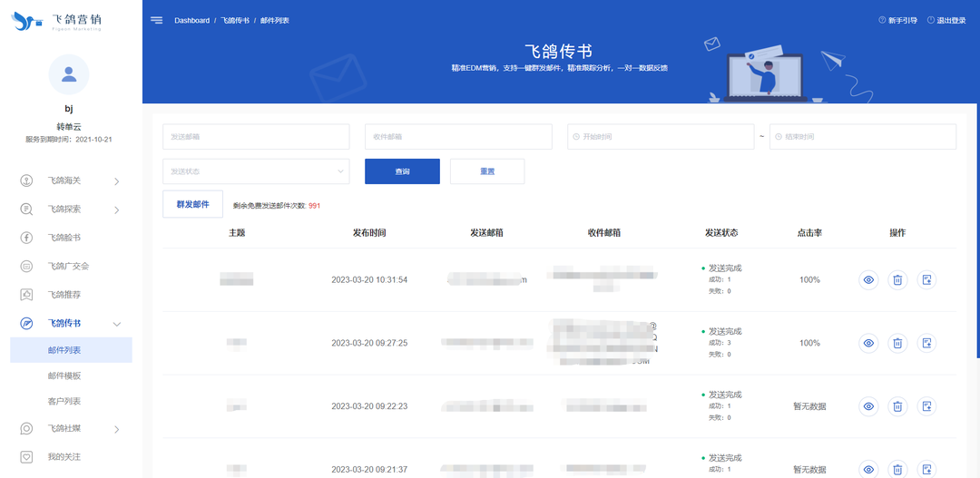Open the 邮件列表 sidebar item
Image resolution: width=980 pixels, height=478 pixels.
click(x=72, y=350)
